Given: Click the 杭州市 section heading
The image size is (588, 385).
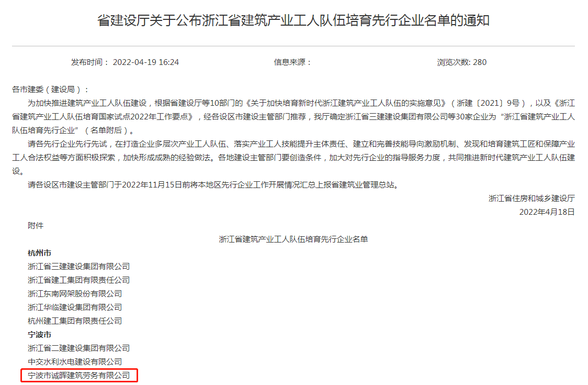Looking at the screenshot, I should [x=39, y=253].
